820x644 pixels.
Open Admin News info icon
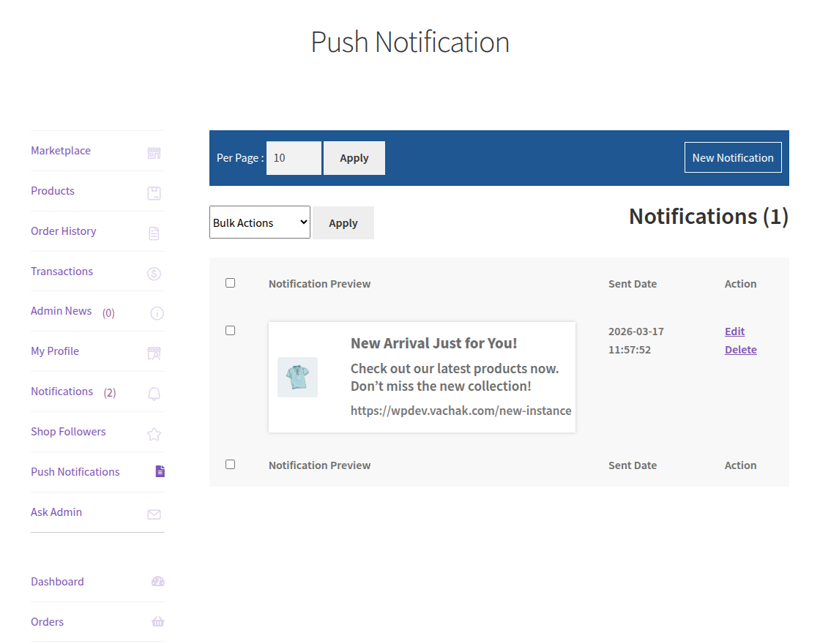pos(156,313)
